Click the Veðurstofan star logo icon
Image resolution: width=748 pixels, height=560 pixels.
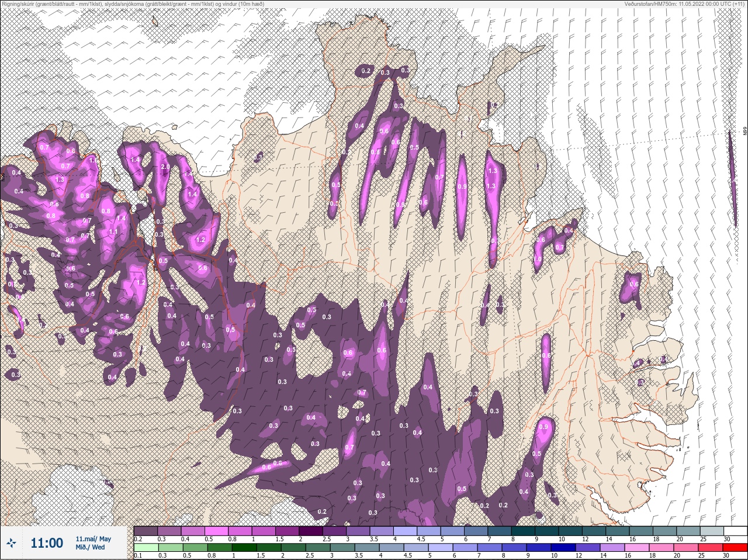point(12,543)
